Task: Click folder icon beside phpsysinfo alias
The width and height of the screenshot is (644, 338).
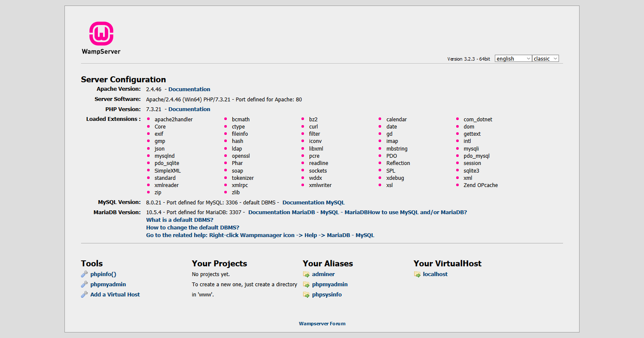Action: [x=306, y=295]
